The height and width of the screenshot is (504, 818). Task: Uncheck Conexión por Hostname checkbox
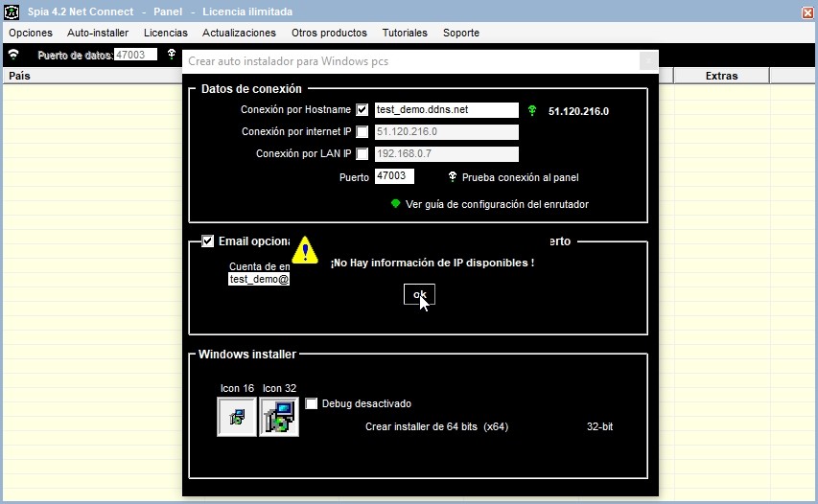pos(362,110)
